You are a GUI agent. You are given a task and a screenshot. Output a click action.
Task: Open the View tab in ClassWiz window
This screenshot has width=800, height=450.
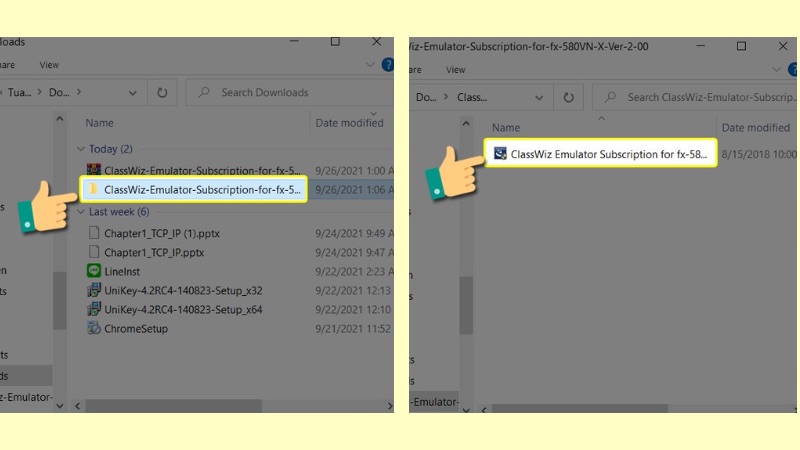click(x=456, y=69)
